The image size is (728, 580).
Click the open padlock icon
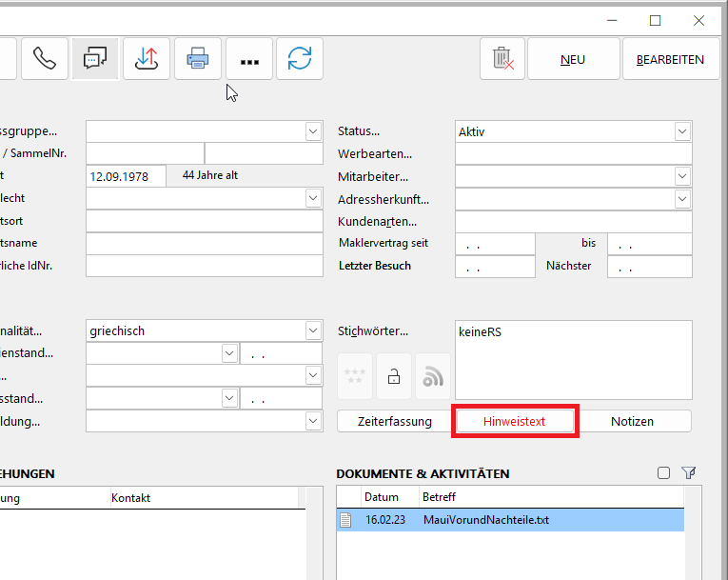(x=393, y=377)
